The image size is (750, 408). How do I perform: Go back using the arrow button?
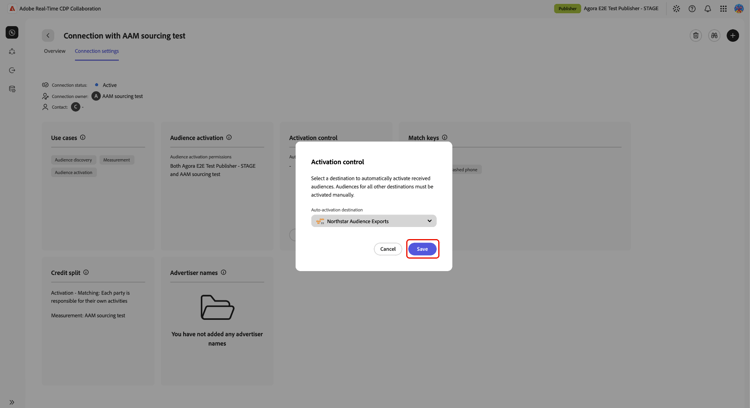pos(48,35)
